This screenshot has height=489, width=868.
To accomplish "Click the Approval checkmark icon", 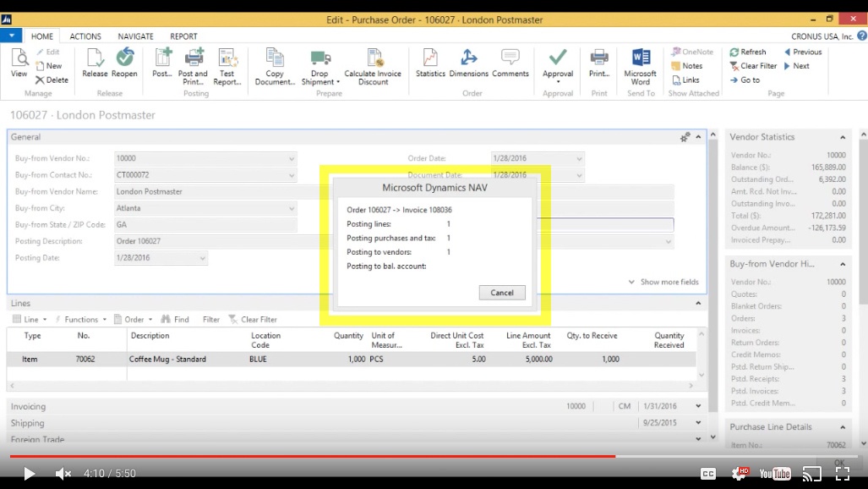I will click(558, 58).
